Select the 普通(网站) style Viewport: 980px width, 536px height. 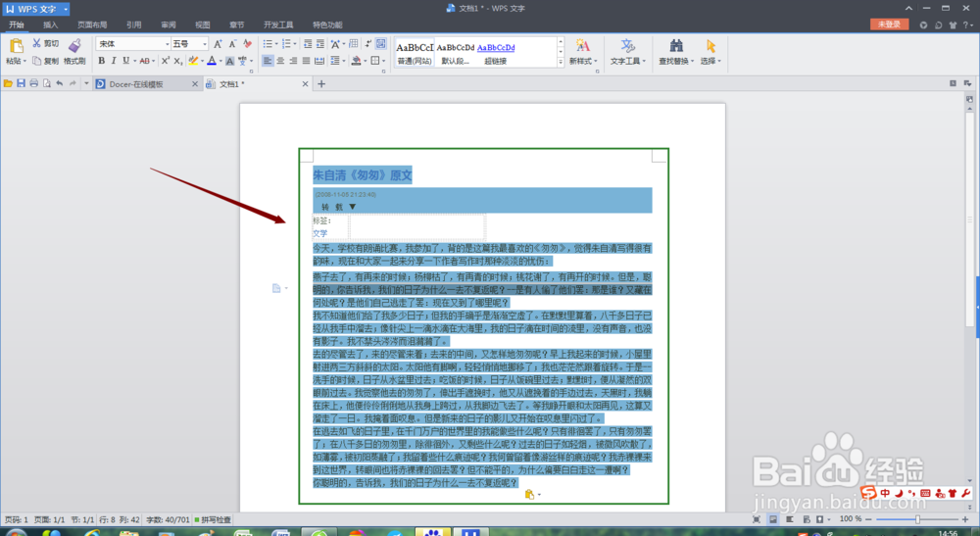415,53
